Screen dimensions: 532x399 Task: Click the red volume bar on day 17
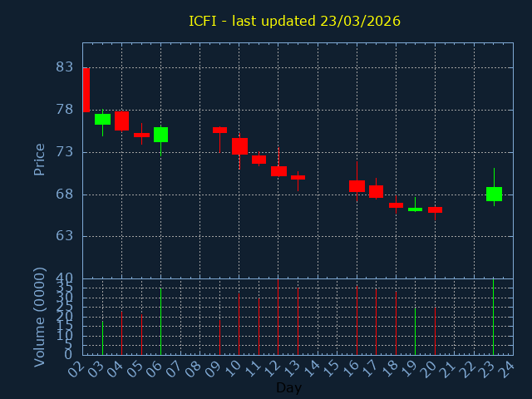(x=376, y=322)
